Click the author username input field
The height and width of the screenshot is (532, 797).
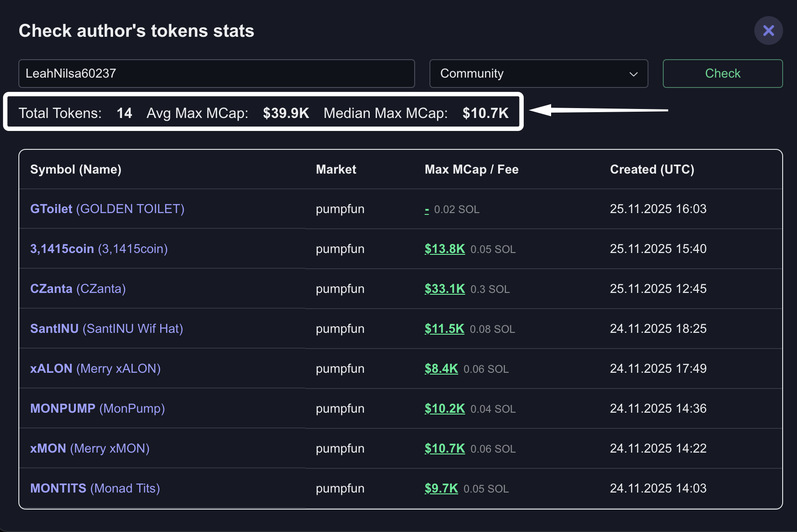click(216, 74)
